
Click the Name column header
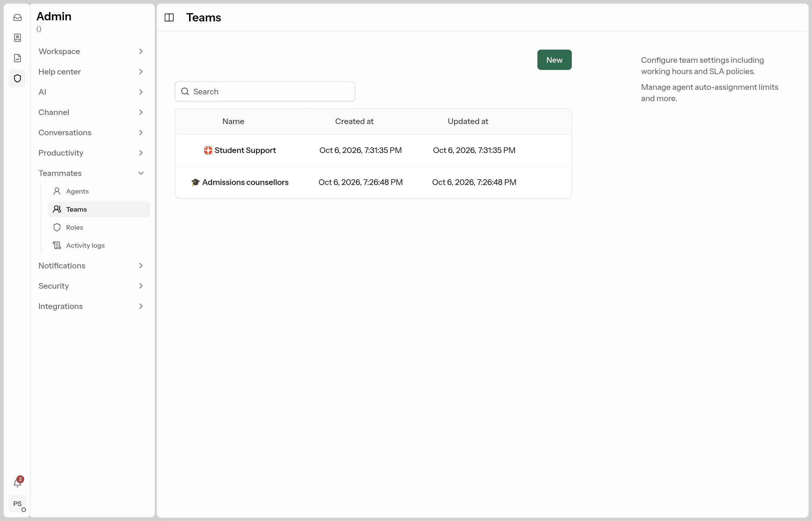(233, 121)
